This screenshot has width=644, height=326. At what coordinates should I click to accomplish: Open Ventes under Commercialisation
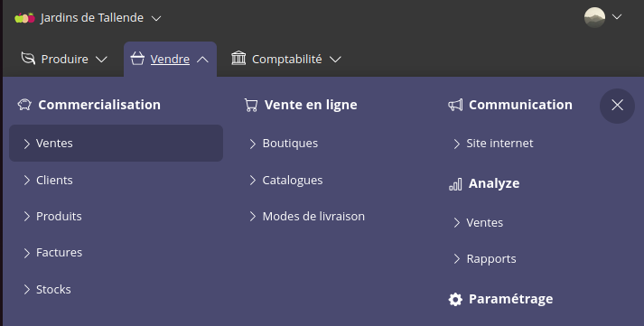point(116,144)
